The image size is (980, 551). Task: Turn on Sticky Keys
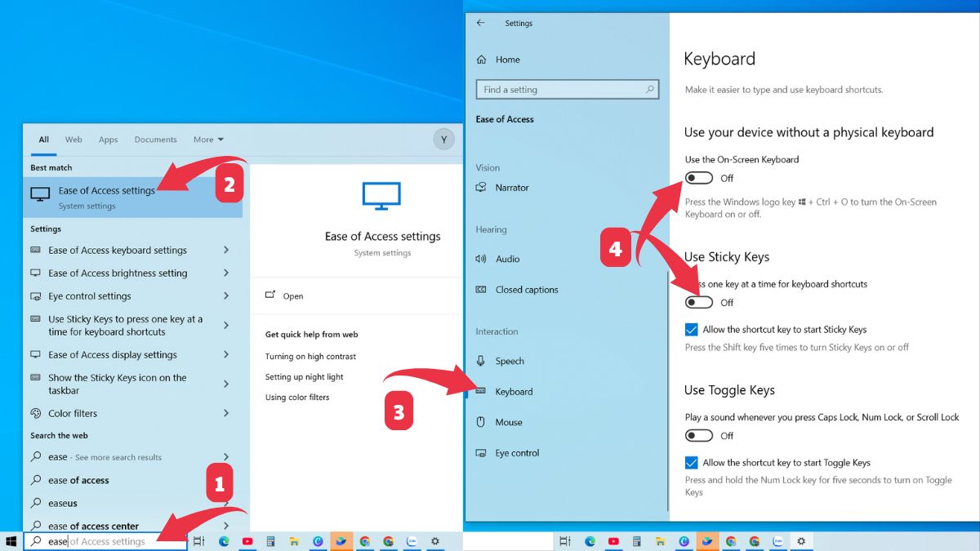click(x=699, y=302)
